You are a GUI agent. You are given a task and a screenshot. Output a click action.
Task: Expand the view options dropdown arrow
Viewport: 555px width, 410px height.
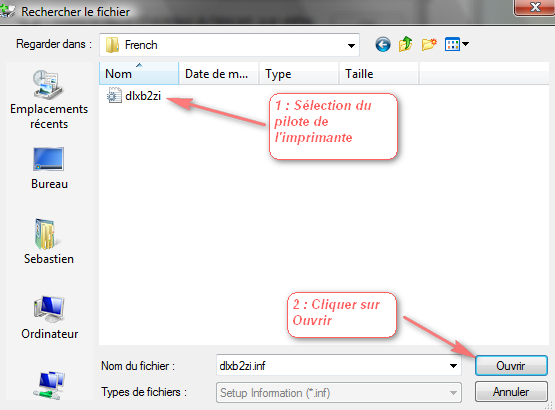[x=465, y=45]
